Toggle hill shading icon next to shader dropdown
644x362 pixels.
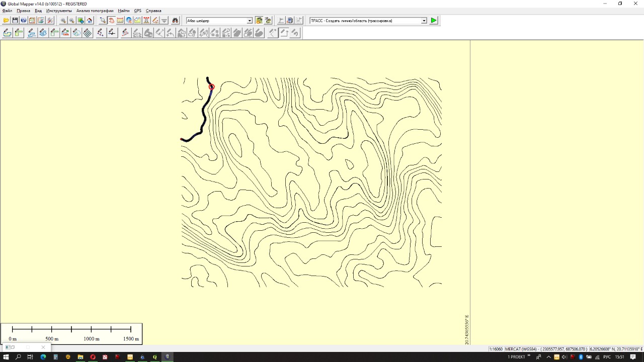[x=259, y=21]
